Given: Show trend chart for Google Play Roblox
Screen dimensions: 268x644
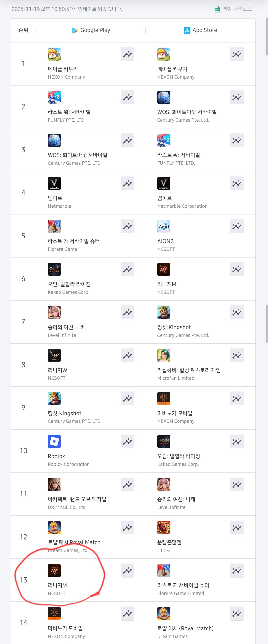Looking at the screenshot, I should point(127,441).
